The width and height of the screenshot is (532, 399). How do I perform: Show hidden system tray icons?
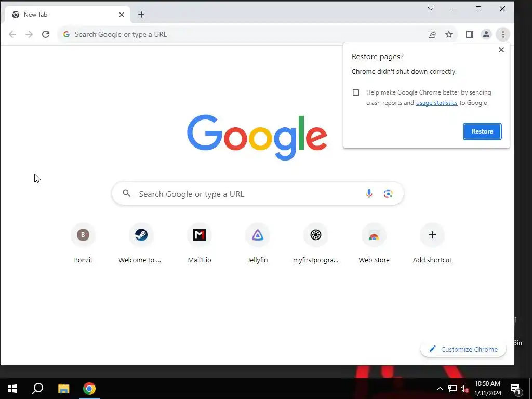click(x=440, y=389)
